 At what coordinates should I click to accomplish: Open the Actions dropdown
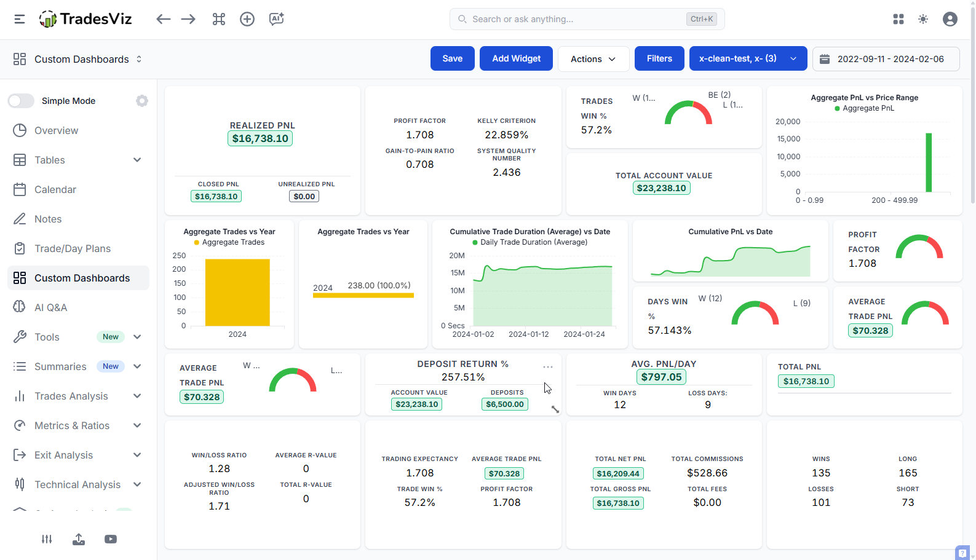pos(593,59)
